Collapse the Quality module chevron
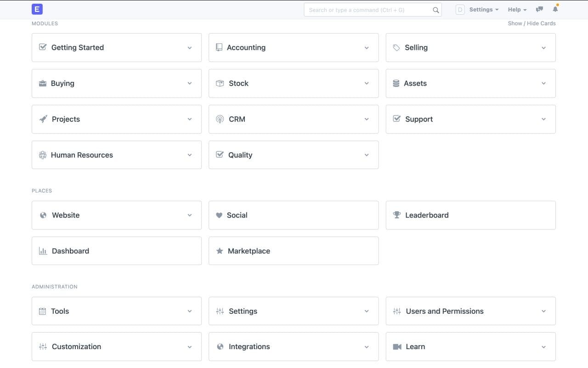This screenshot has width=588, height=368. tap(367, 155)
